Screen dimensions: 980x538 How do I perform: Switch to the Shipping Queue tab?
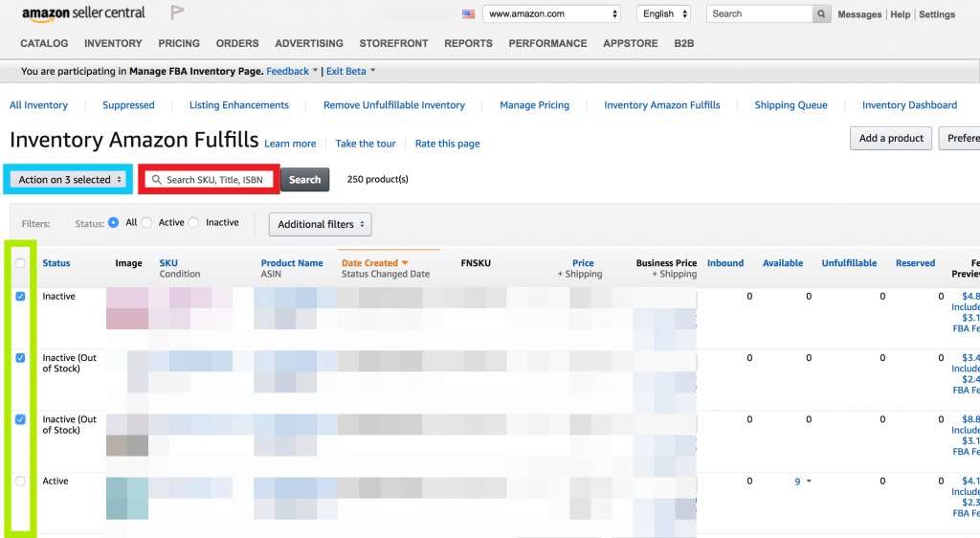pos(791,105)
